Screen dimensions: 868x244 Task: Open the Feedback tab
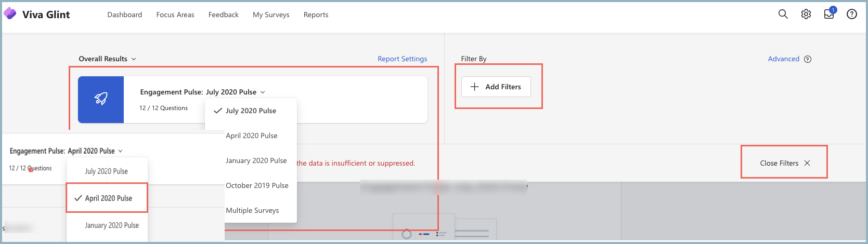[x=224, y=15]
